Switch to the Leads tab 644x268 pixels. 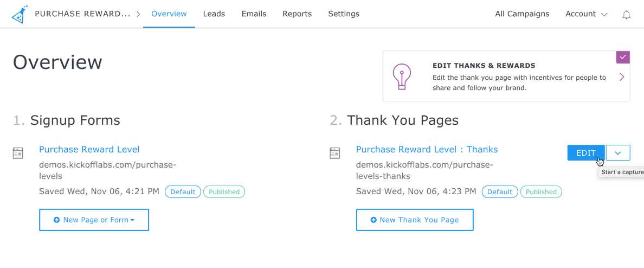point(214,14)
